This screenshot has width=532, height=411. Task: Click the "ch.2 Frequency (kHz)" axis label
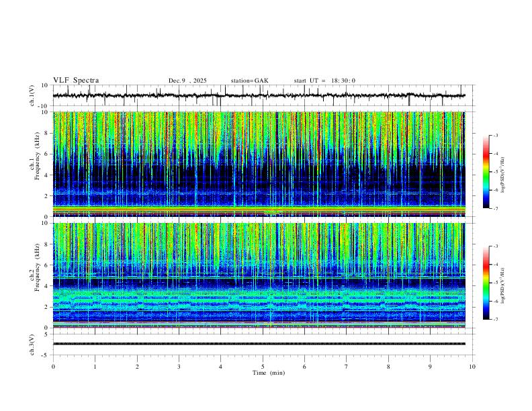(x=34, y=267)
